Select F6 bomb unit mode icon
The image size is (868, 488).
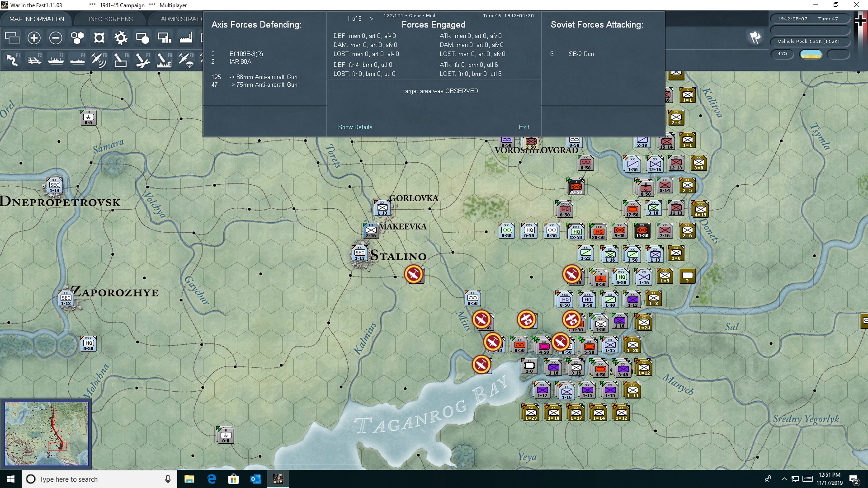pos(121,60)
